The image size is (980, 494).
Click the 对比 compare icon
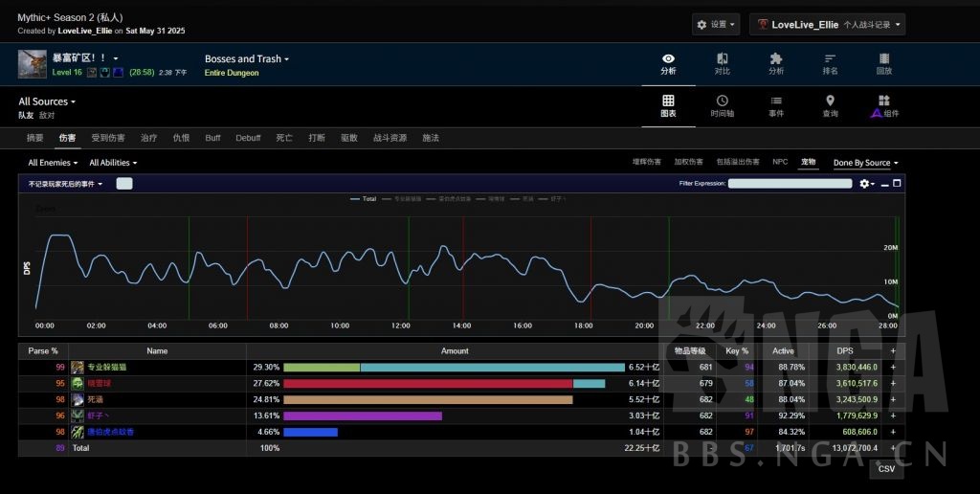point(722,63)
